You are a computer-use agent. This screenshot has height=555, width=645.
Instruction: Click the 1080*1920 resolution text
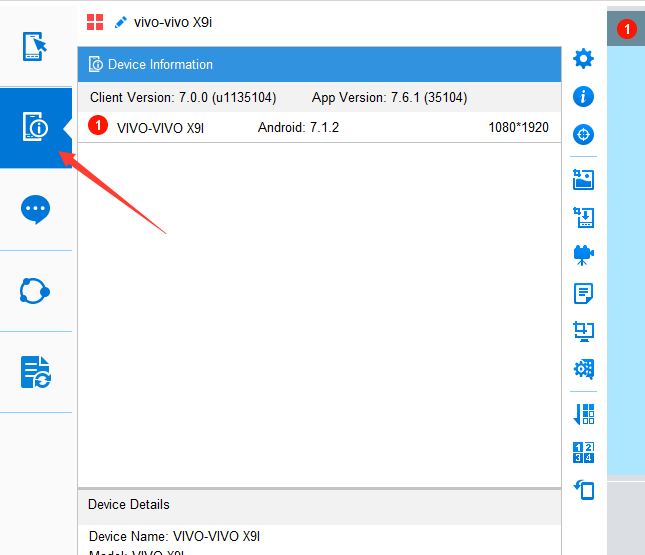pos(518,128)
